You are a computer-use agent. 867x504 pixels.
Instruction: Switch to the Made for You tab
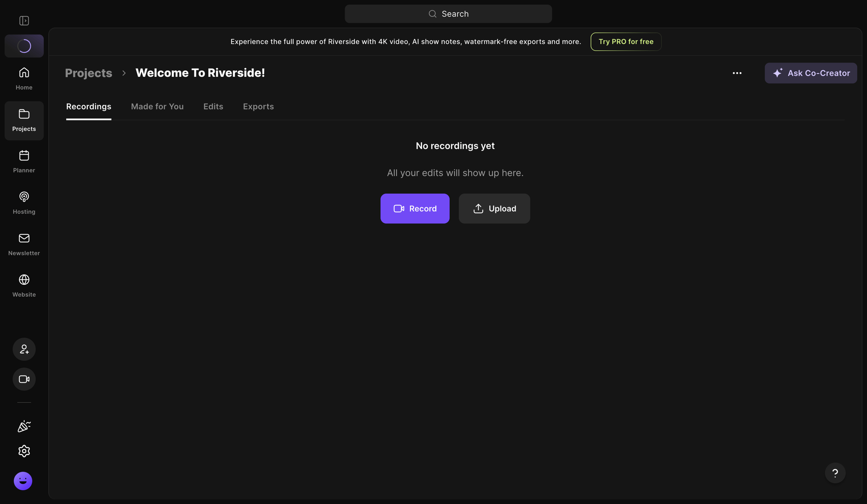pyautogui.click(x=157, y=107)
